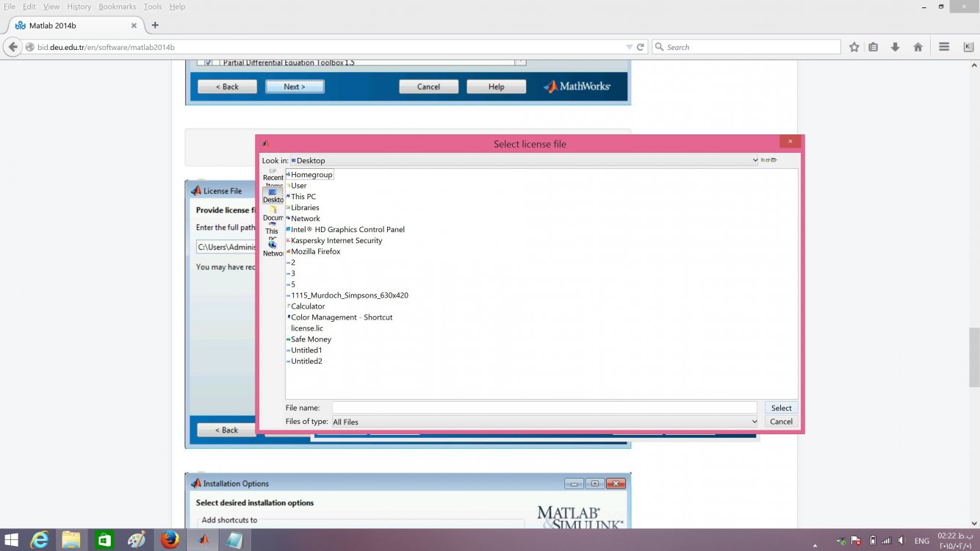Open the Tools menu in Firefox

(x=153, y=7)
